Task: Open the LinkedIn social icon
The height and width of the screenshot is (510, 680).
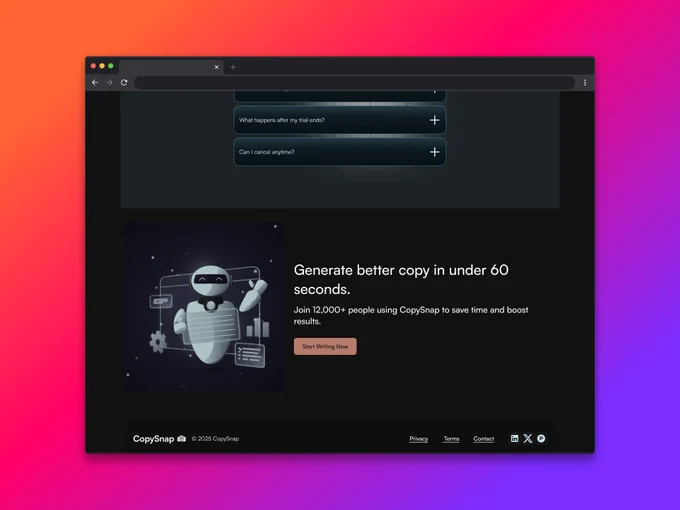Action: (x=514, y=438)
